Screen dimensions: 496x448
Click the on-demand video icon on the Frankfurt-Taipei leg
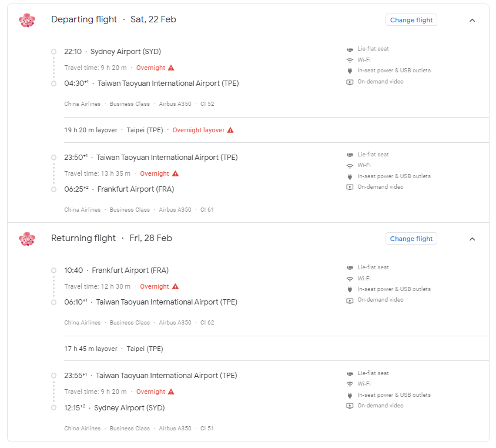(348, 299)
